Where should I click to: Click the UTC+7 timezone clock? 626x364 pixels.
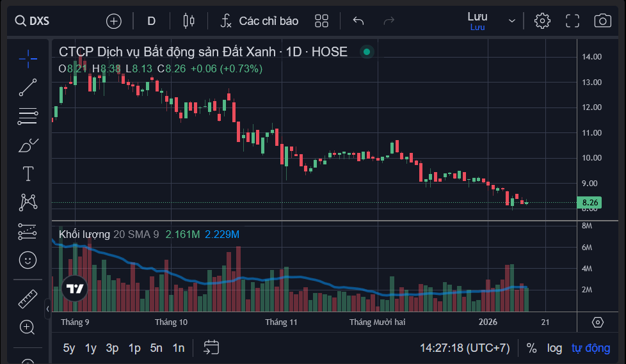click(465, 348)
